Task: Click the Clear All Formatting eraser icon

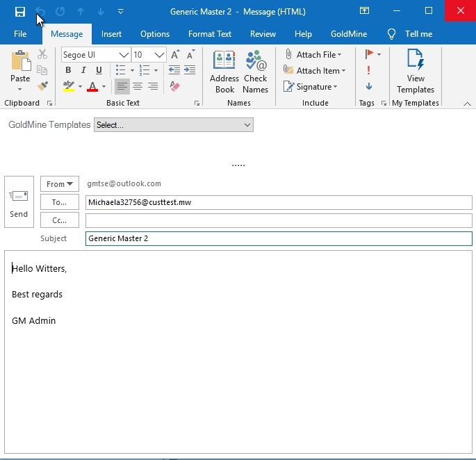Action: click(x=174, y=87)
